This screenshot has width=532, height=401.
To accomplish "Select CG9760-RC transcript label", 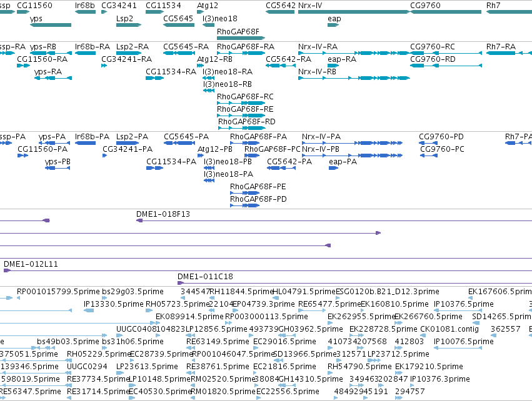I will 433,46.
